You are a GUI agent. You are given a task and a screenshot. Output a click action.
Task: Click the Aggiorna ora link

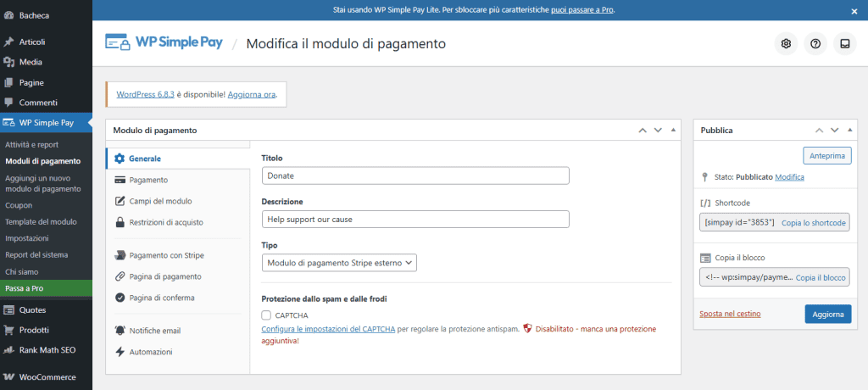[251, 95]
